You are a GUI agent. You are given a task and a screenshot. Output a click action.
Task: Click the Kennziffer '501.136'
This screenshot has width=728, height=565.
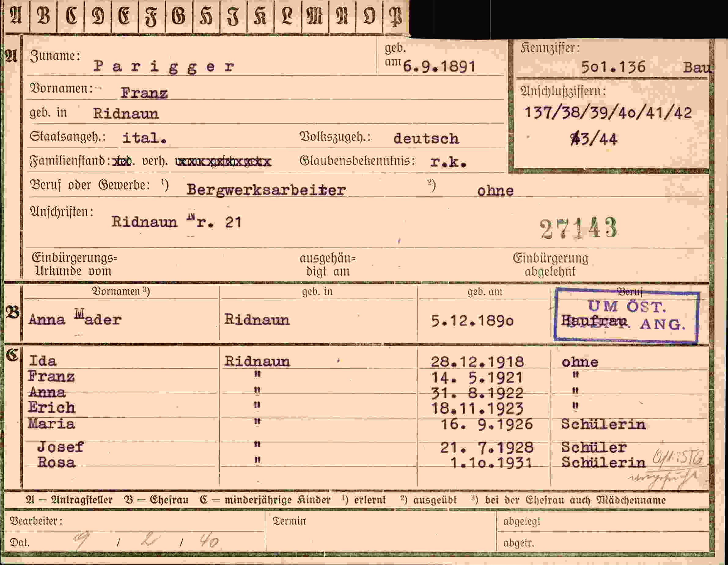[x=613, y=67]
